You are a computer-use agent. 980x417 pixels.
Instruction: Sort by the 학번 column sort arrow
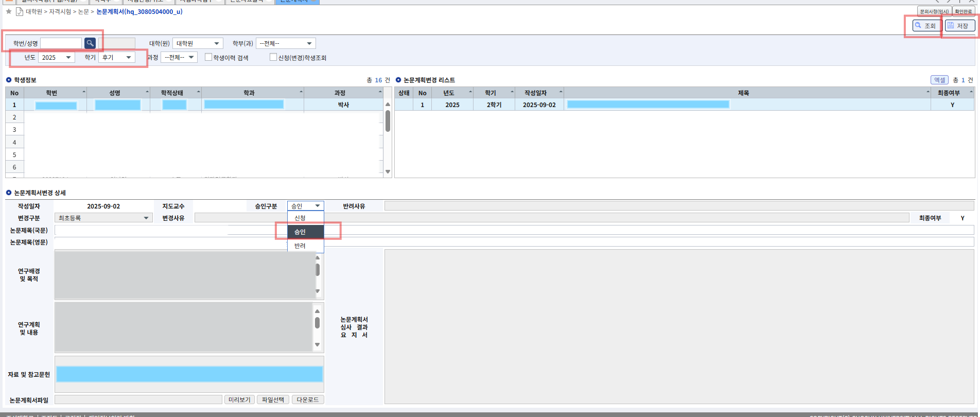pyautogui.click(x=84, y=92)
